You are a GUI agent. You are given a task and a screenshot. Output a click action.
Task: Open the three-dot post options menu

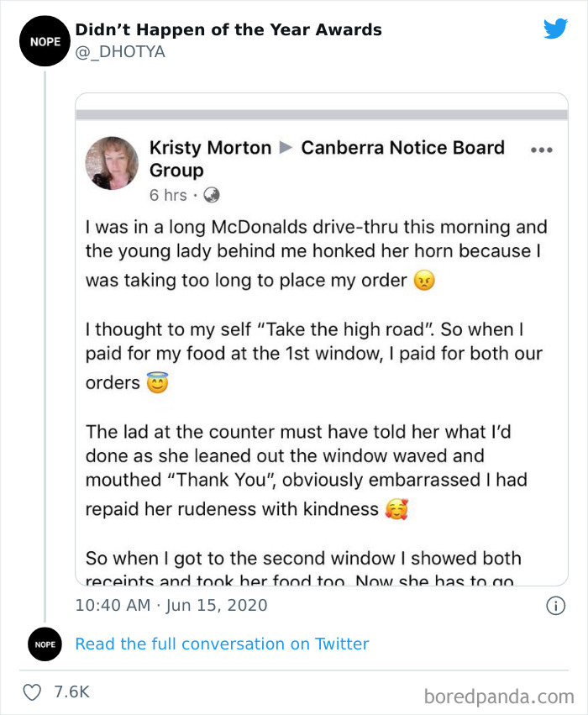[x=542, y=150]
